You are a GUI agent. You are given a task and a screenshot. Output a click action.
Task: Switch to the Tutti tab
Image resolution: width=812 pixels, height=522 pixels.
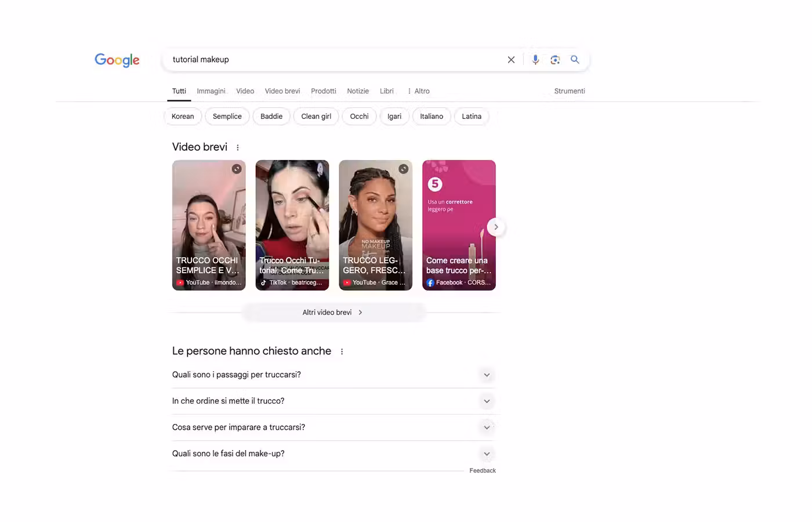[179, 91]
